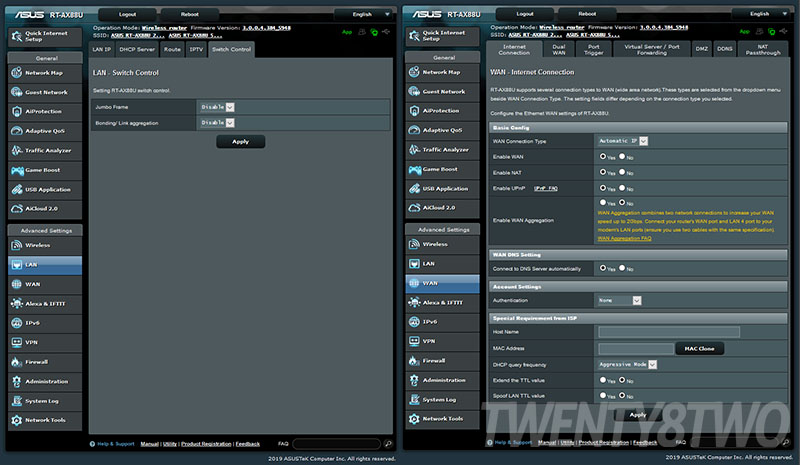800x465 pixels.
Task: Open Traffic Analyzer icon in left window
Action: (16, 150)
